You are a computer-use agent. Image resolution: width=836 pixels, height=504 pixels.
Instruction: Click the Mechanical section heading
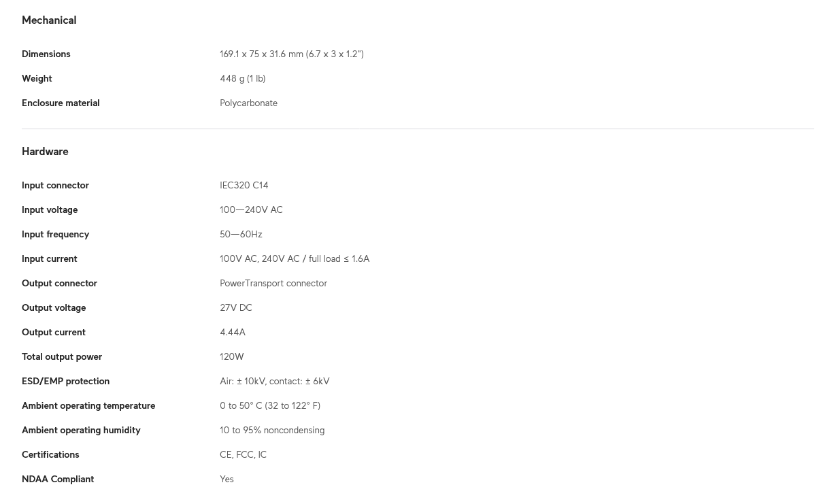[x=49, y=20]
